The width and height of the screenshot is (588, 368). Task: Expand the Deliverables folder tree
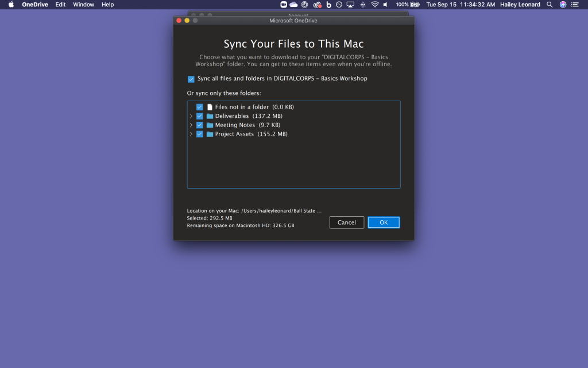pyautogui.click(x=191, y=116)
